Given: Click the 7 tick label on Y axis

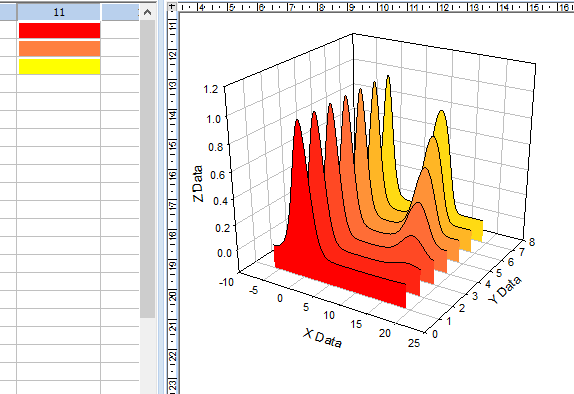Looking at the screenshot, I should tap(522, 252).
